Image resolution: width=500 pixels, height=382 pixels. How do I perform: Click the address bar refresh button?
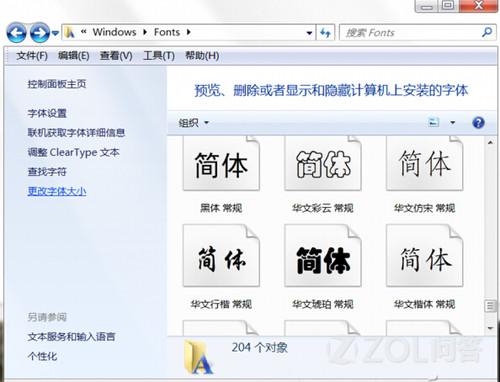coord(325,33)
